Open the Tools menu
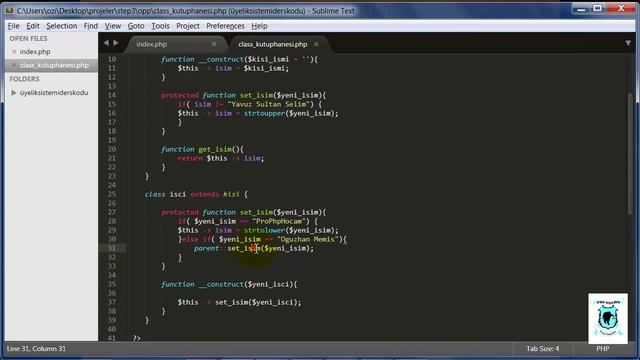The image size is (640, 360). [160, 26]
